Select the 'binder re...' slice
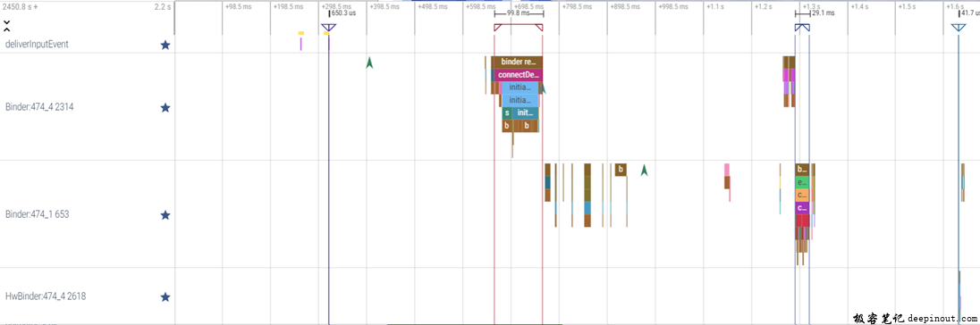 coord(517,62)
